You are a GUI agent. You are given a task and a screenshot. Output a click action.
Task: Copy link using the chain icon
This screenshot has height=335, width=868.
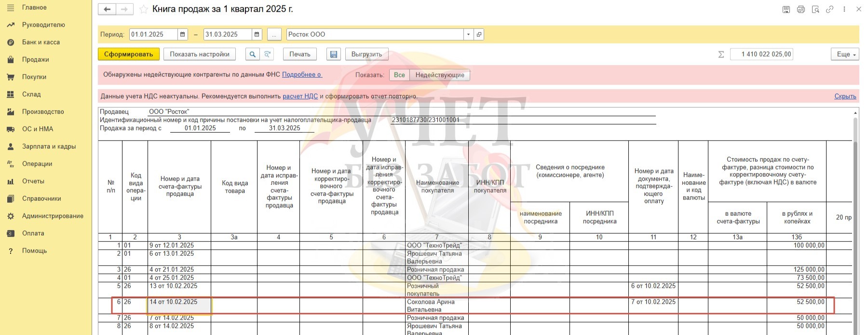coord(829,9)
